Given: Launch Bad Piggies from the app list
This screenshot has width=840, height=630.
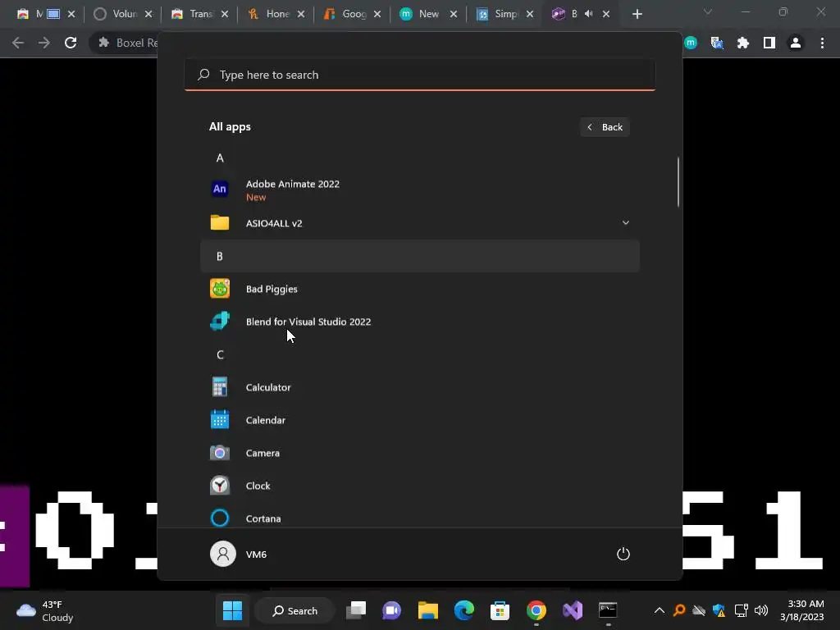Looking at the screenshot, I should tap(420, 289).
